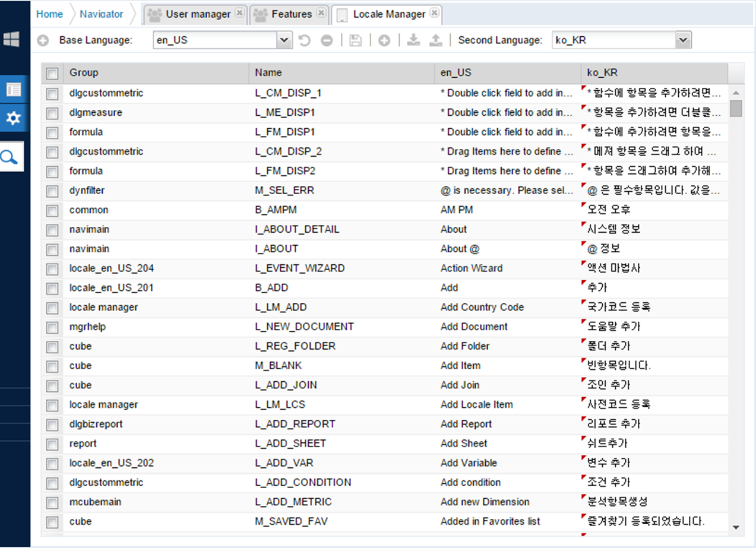
Task: Click the download icon in toolbar
Action: pyautogui.click(x=413, y=40)
